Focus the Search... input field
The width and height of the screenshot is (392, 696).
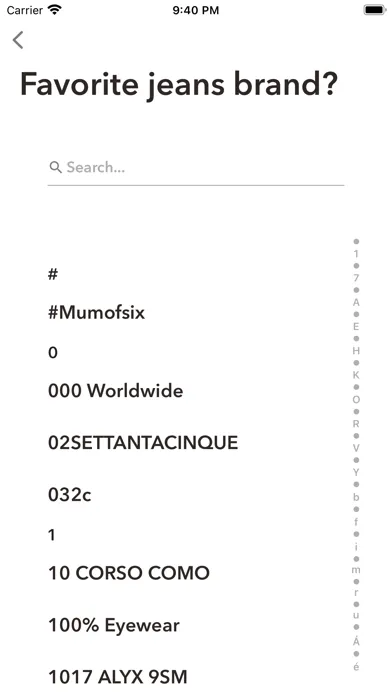pos(196,168)
